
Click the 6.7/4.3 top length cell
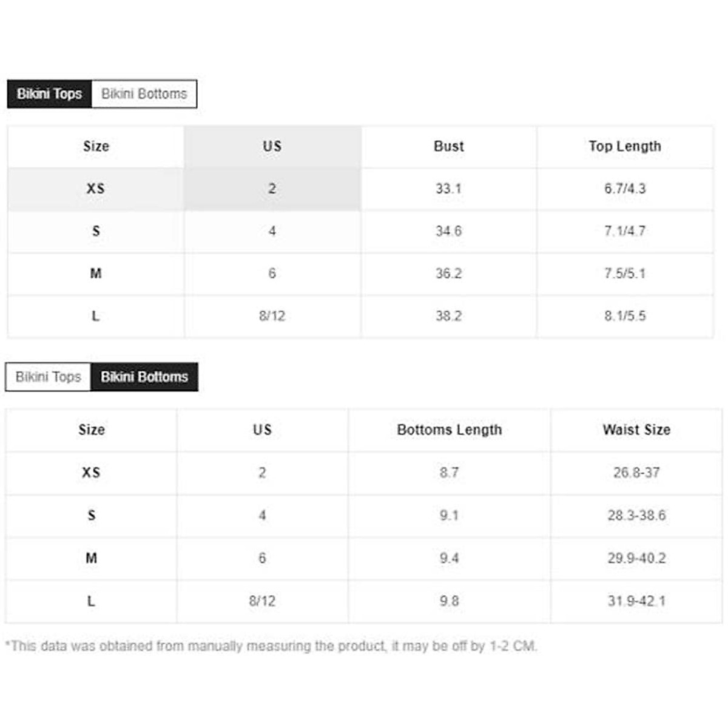pos(625,189)
